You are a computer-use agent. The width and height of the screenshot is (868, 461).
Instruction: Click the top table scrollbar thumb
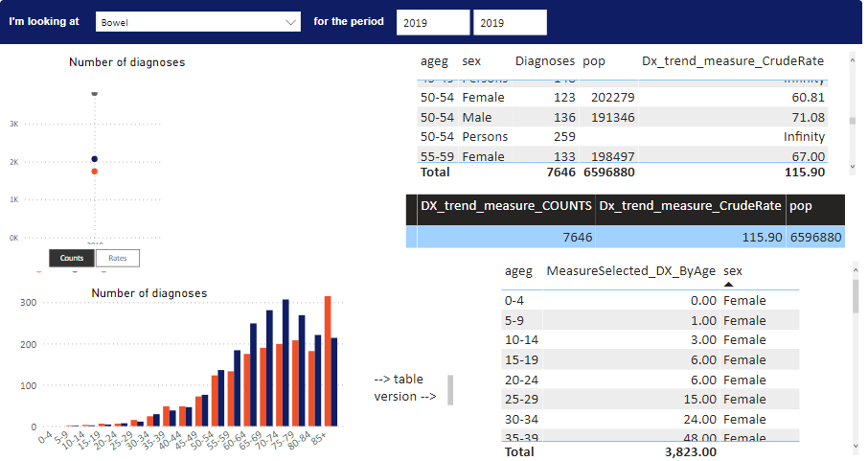click(x=853, y=121)
